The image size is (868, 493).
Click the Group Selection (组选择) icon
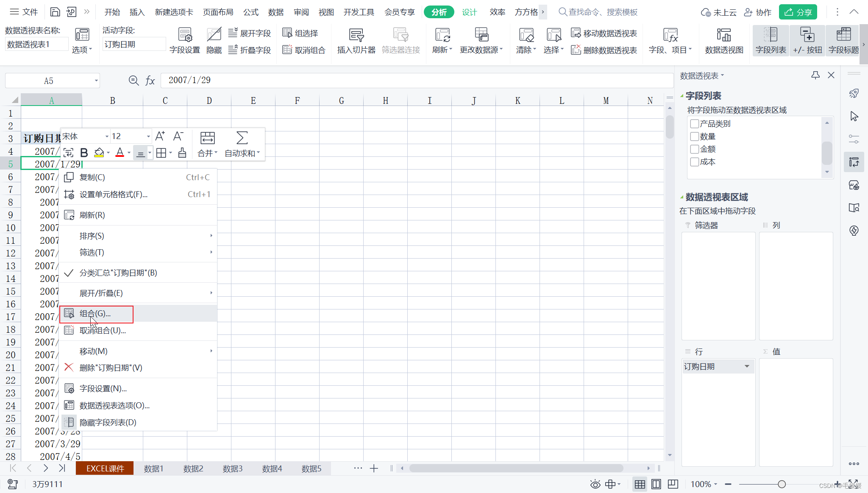[287, 33]
